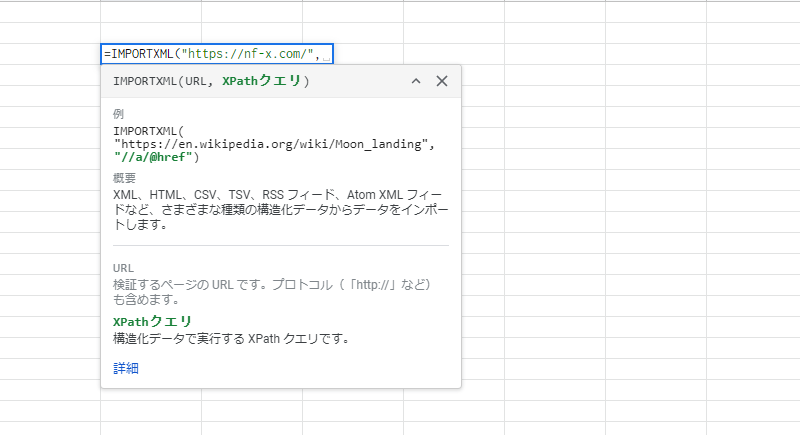Click the XPathクエリ parameter heading

coord(152,322)
